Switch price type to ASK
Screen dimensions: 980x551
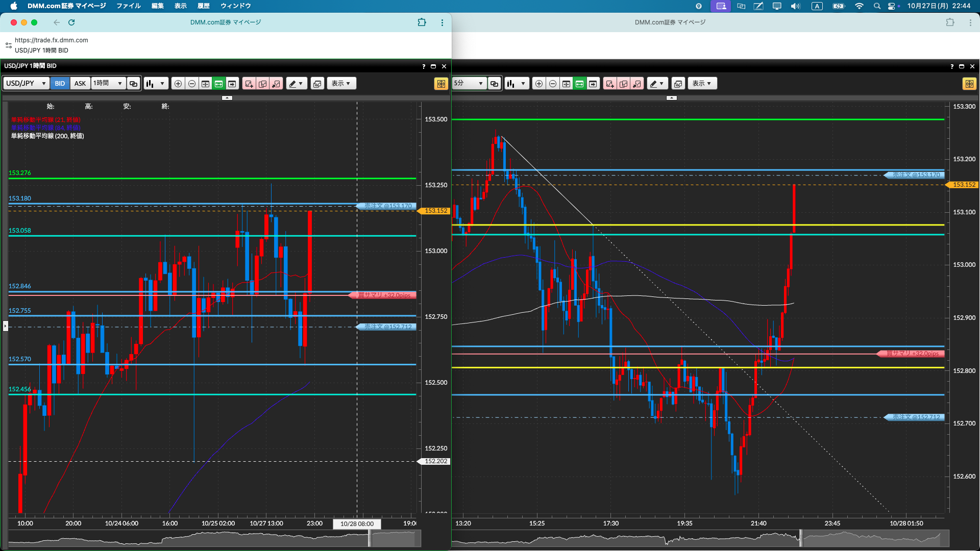(80, 84)
